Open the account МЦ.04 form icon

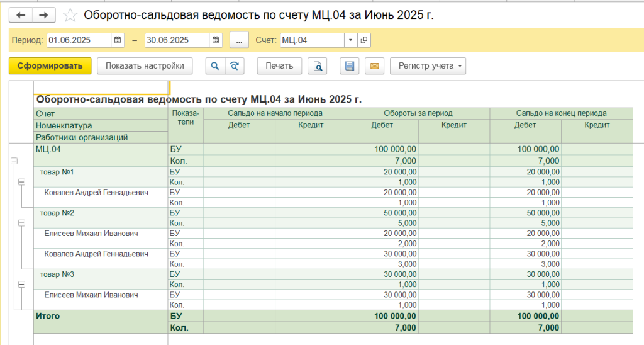(x=364, y=40)
